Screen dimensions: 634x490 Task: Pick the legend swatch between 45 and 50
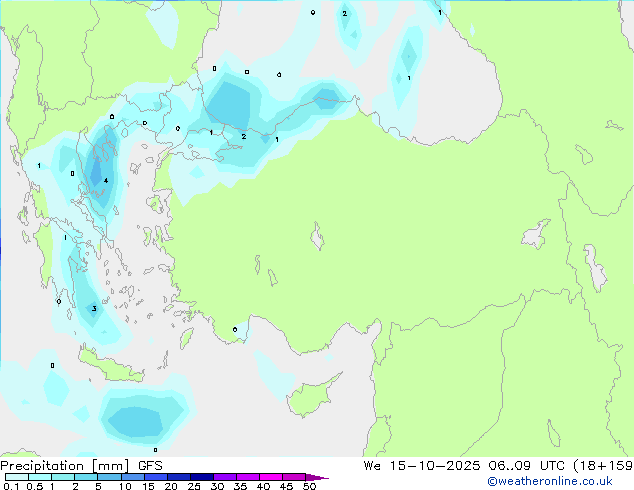click(294, 477)
